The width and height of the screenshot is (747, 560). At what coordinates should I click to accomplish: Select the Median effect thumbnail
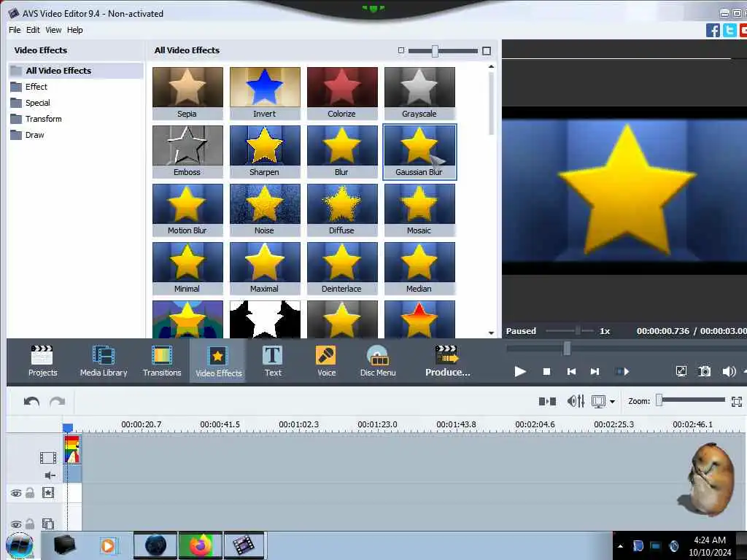tap(419, 268)
